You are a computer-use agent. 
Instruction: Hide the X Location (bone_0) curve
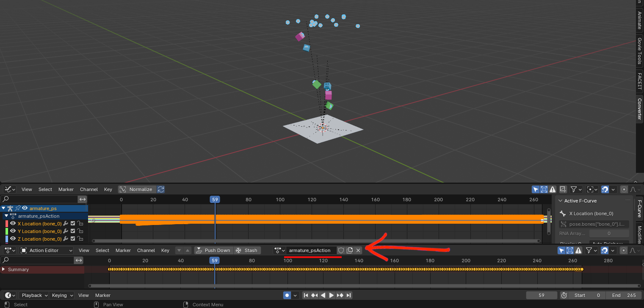[x=13, y=224]
